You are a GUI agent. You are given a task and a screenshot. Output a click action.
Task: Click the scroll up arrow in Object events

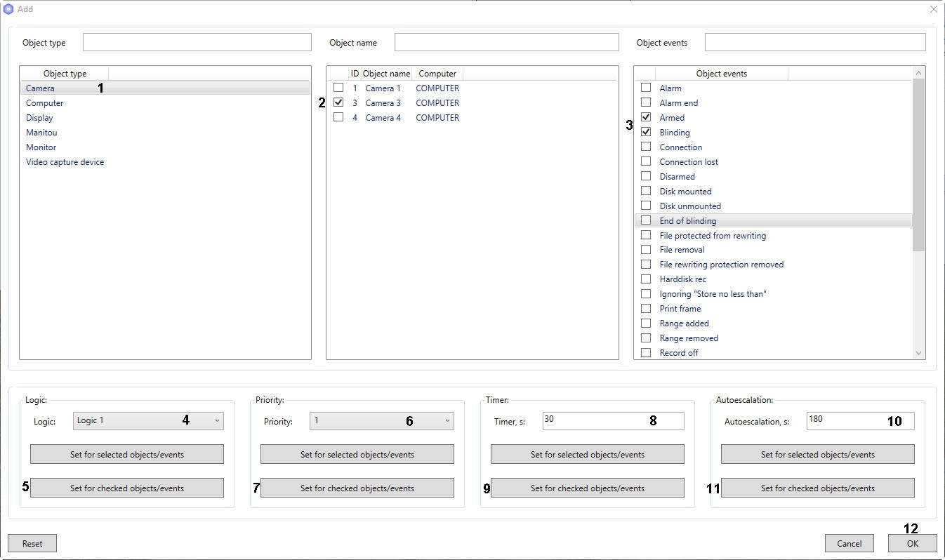click(918, 73)
